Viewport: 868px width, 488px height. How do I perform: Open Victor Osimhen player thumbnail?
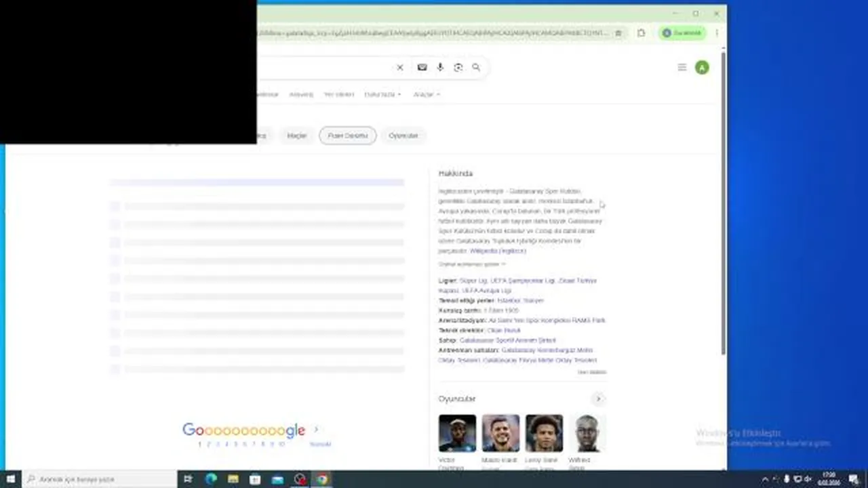457,434
